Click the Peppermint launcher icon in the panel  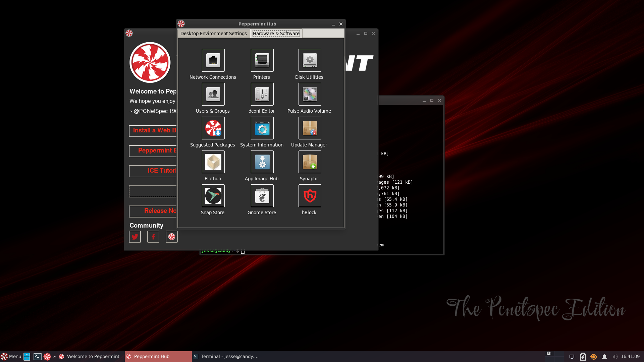pyautogui.click(x=47, y=357)
